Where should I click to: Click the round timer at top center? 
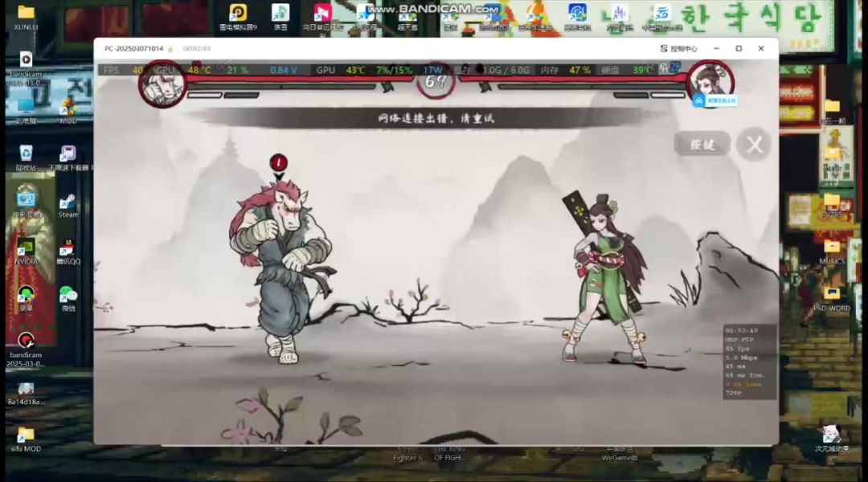click(436, 80)
